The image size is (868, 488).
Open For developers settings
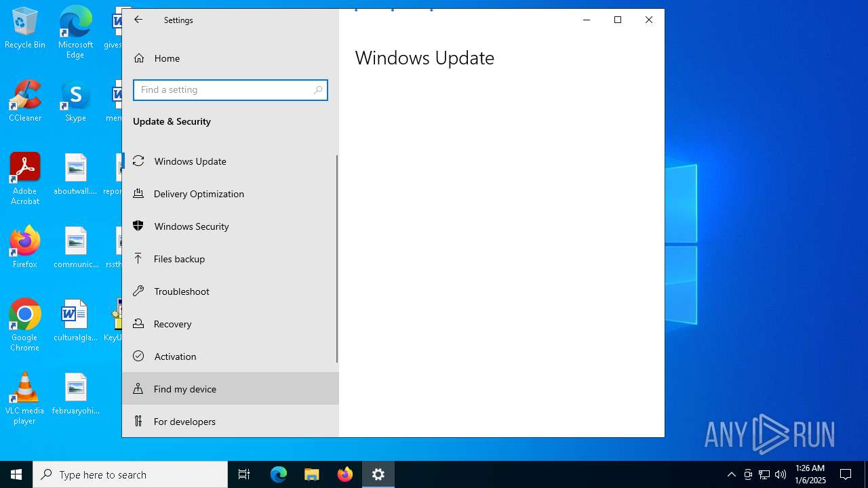click(x=231, y=422)
